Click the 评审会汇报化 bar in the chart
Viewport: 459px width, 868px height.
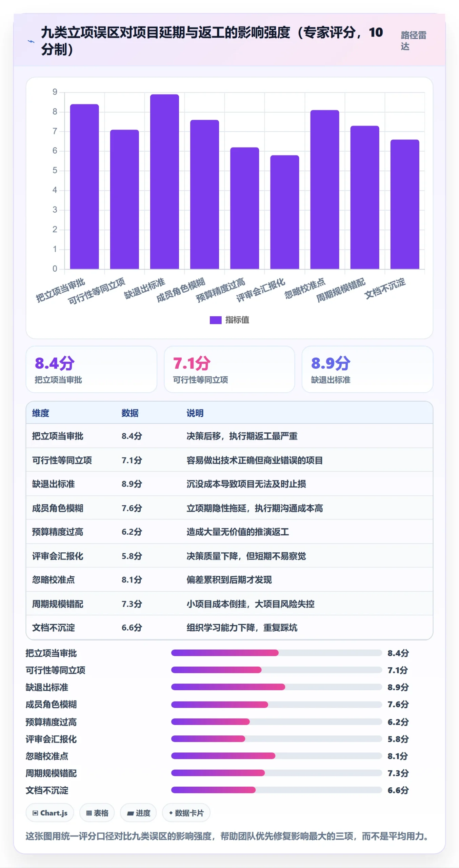pyautogui.click(x=284, y=212)
